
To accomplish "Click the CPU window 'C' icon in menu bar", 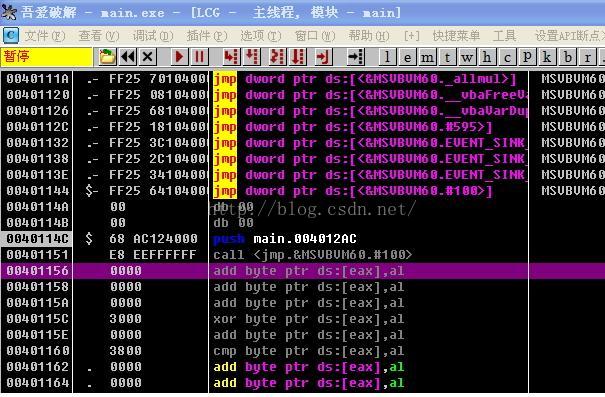I will 11,35.
